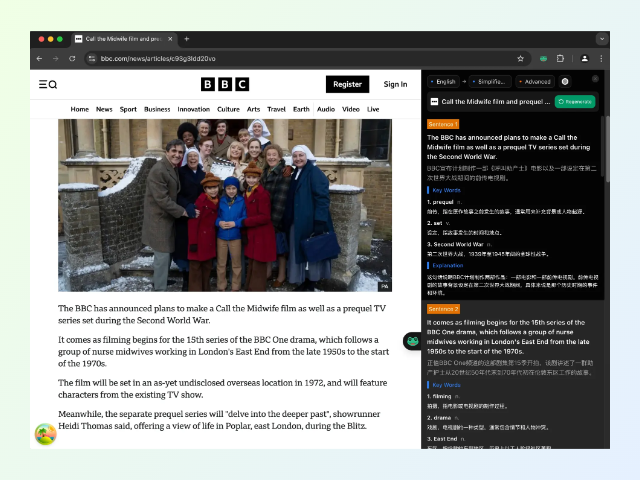Open the Advanced level dropdown
The image size is (640, 480).
(x=535, y=82)
